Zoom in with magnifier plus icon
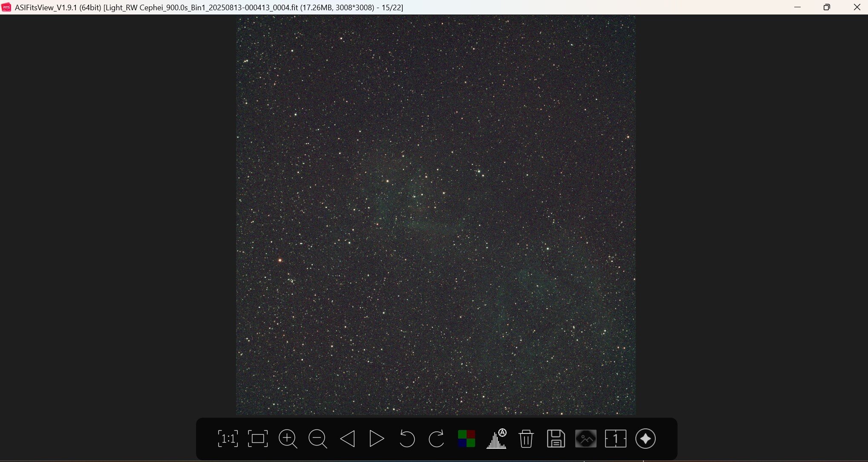 [288, 439]
